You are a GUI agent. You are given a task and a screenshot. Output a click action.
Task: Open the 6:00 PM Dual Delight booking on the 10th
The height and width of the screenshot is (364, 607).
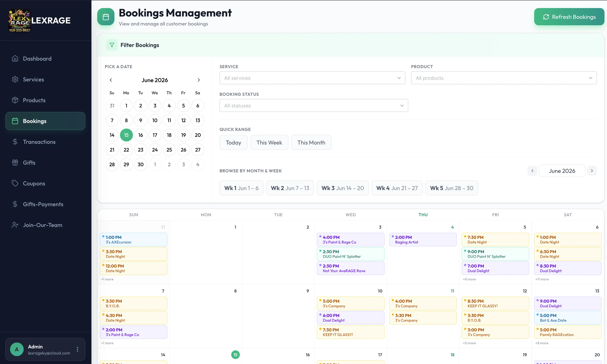(351, 318)
